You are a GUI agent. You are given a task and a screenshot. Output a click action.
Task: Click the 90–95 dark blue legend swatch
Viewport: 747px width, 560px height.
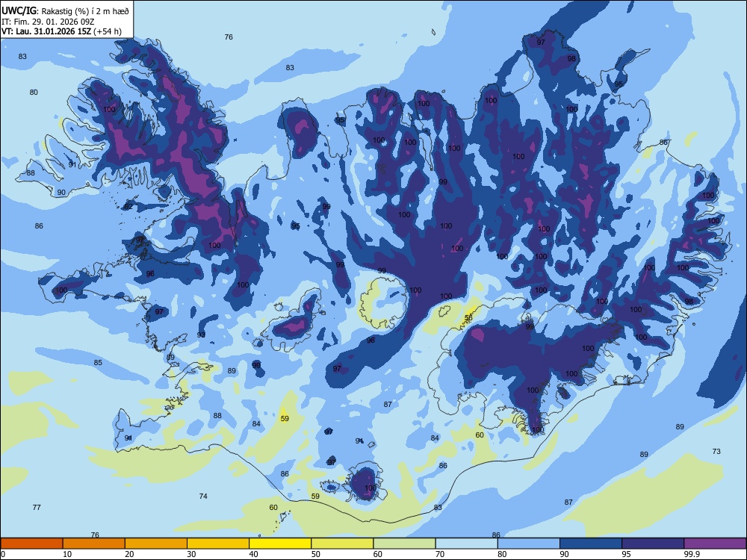tap(591, 544)
